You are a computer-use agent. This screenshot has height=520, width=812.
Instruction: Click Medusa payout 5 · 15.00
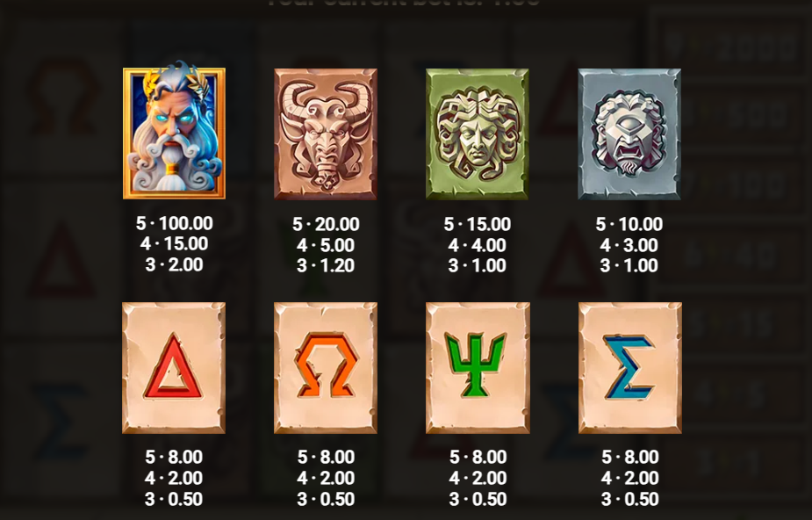click(x=478, y=224)
